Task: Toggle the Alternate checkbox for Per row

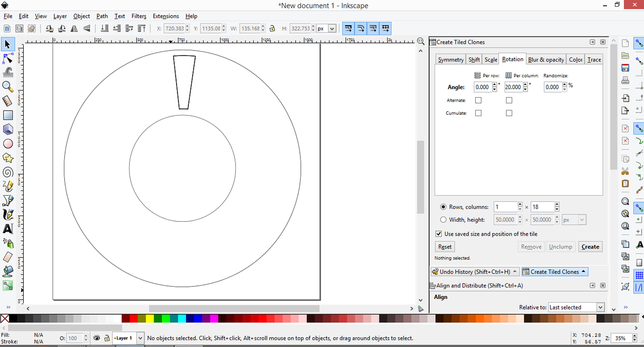Action: (x=478, y=100)
